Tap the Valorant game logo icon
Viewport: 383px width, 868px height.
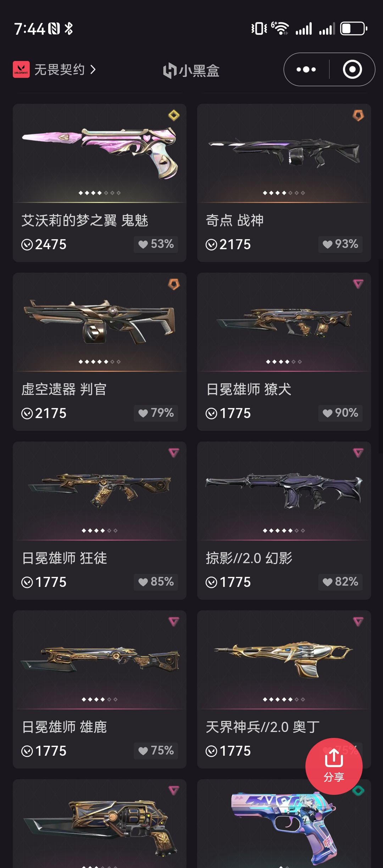coord(21,69)
